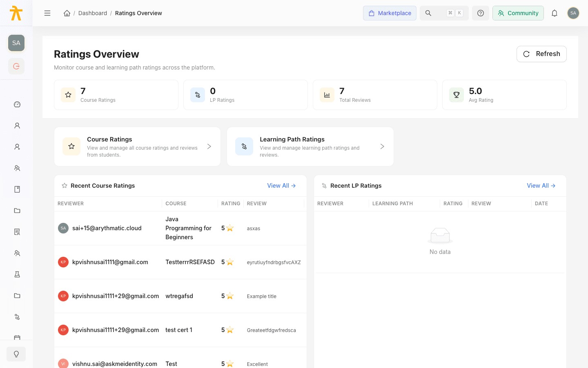Screen dimensions: 588x368
Task: Click the review text Example title
Action: 262,296
